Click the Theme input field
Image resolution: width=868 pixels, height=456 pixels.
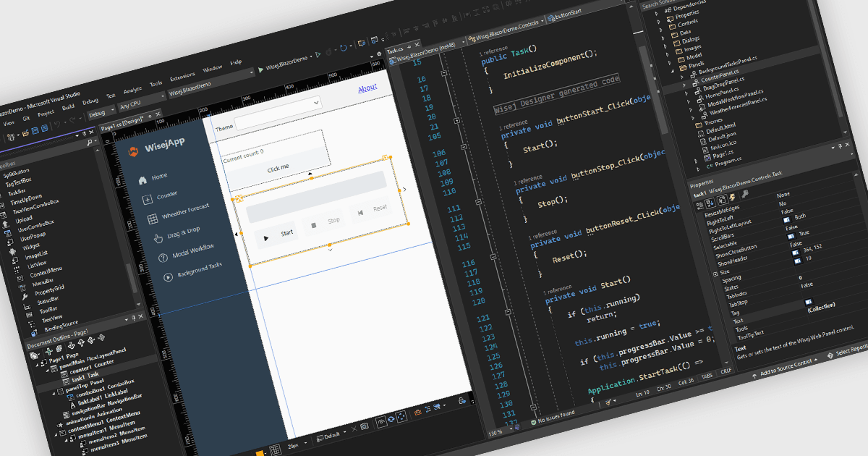click(x=278, y=113)
